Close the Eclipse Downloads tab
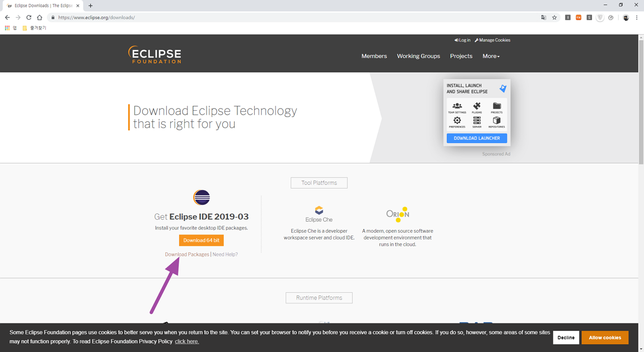The width and height of the screenshot is (644, 352). (x=78, y=6)
